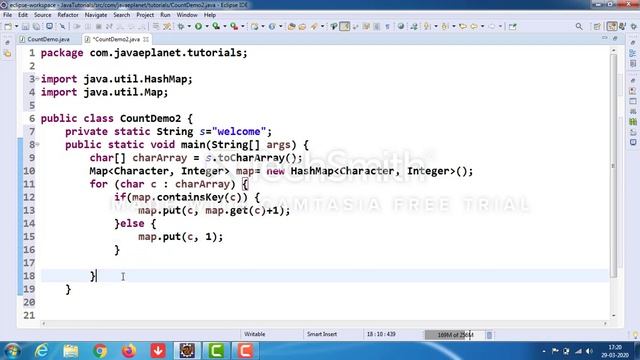
Task: Minimize the editor area using its icon
Action: click(x=604, y=38)
